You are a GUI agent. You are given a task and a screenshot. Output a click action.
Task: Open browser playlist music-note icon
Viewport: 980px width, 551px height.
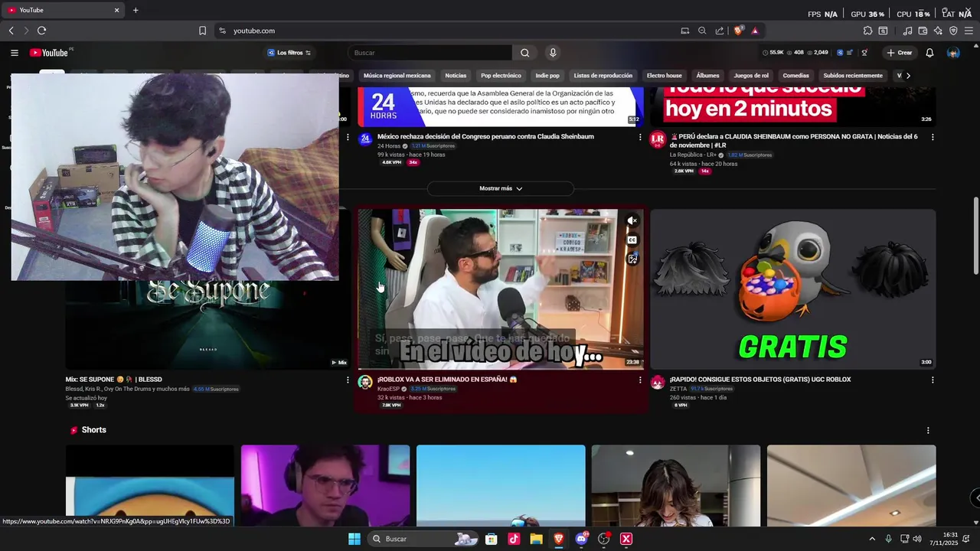click(x=907, y=31)
